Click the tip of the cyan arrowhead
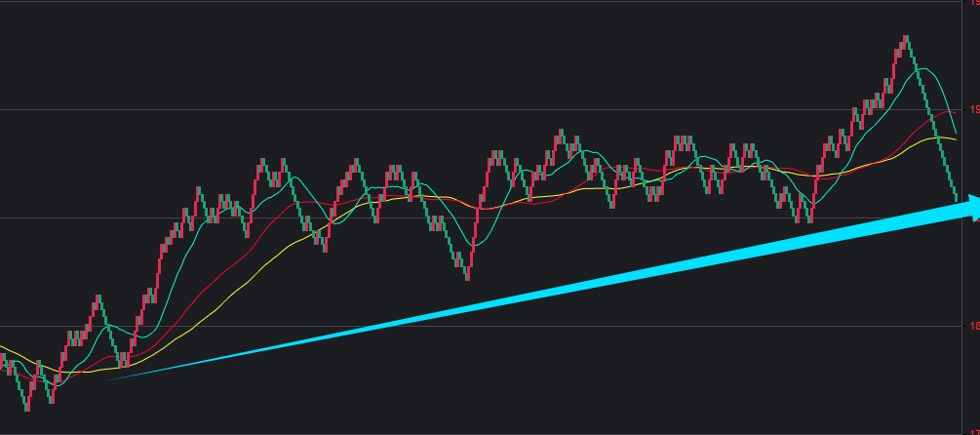The width and height of the screenshot is (980, 435). click(x=977, y=204)
